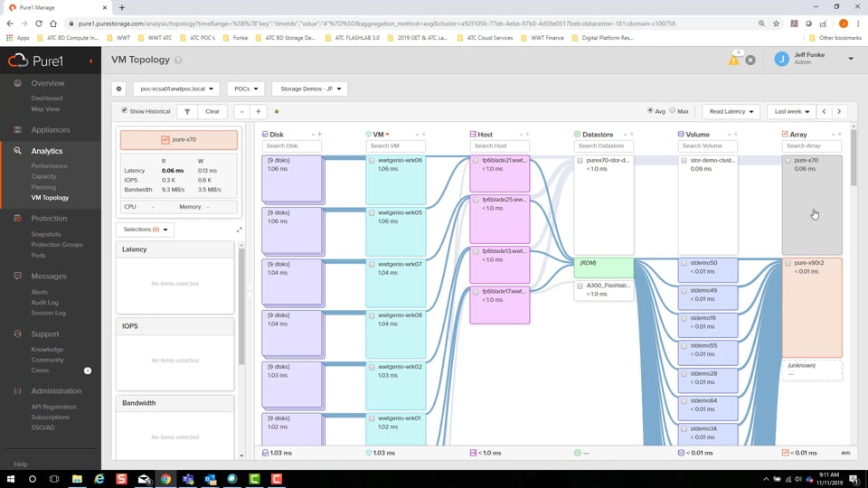Open the Selections (0) dropdown

click(145, 230)
